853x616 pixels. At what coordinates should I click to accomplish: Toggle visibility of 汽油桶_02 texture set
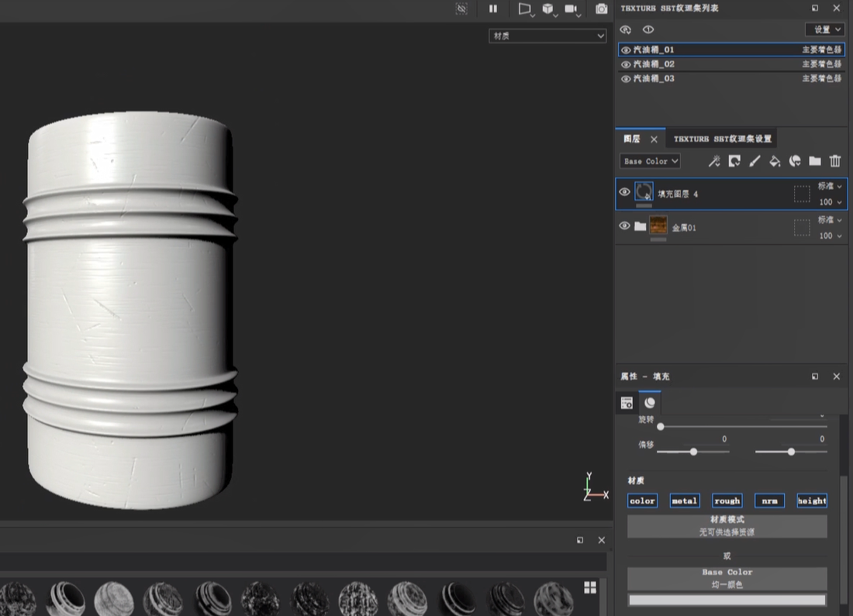[x=626, y=64]
